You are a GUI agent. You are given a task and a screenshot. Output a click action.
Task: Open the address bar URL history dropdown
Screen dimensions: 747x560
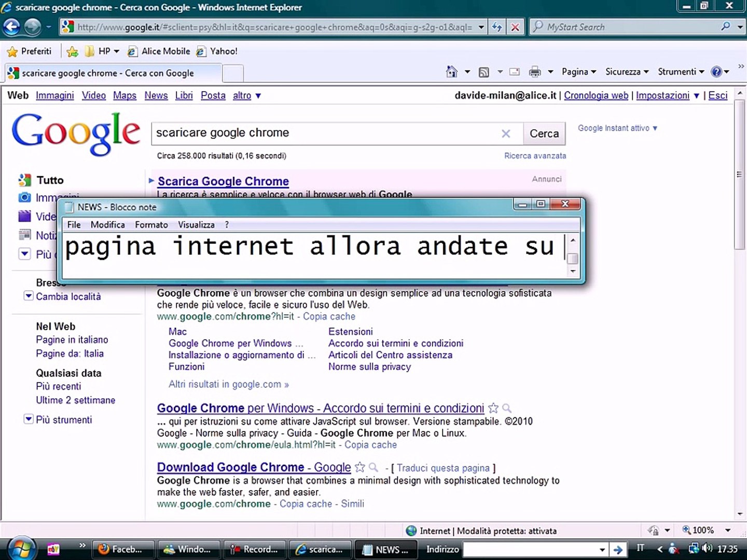pyautogui.click(x=481, y=27)
